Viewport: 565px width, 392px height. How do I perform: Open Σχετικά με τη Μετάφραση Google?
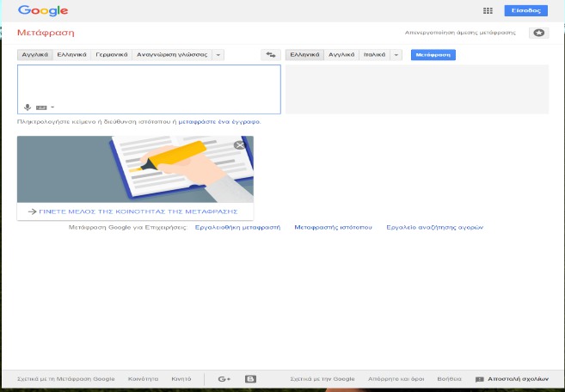click(66, 379)
